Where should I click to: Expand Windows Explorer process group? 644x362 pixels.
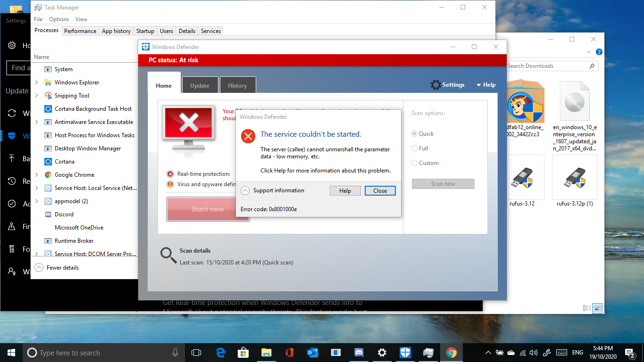37,82
